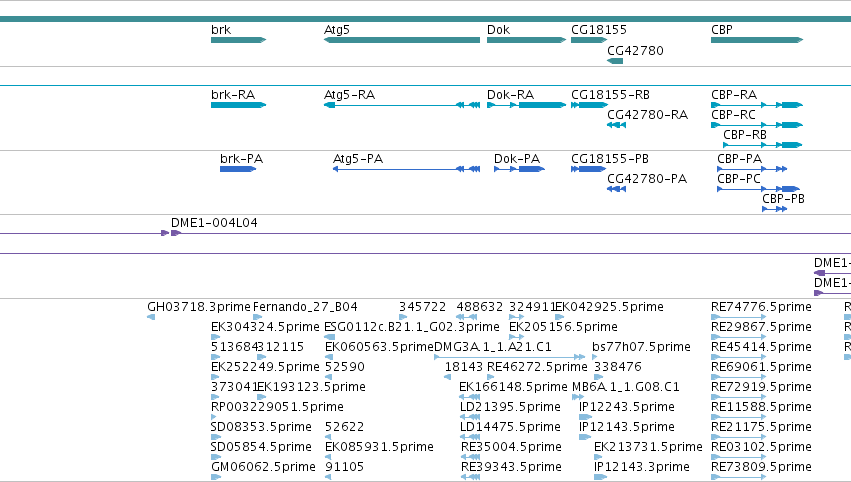
Task: Select the Atg5-RA transcript line
Action: [402, 105]
